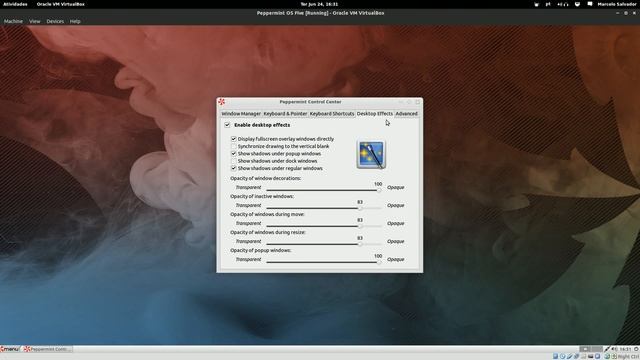Check Synchronize drawing to the vertical blank
Image resolution: width=640 pixels, height=360 pixels.
pyautogui.click(x=233, y=147)
